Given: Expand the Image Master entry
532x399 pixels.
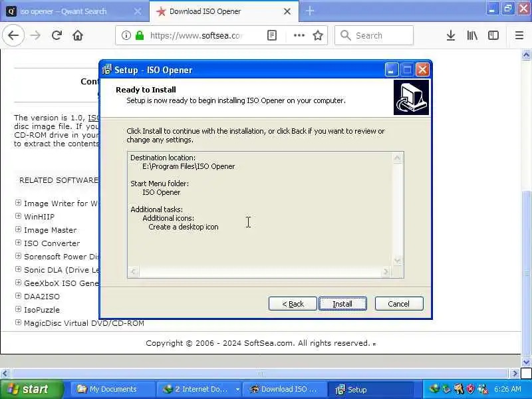Looking at the screenshot, I should [x=19, y=229].
